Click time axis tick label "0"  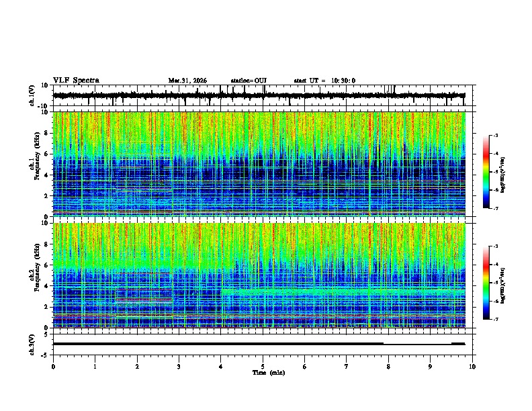click(53, 367)
